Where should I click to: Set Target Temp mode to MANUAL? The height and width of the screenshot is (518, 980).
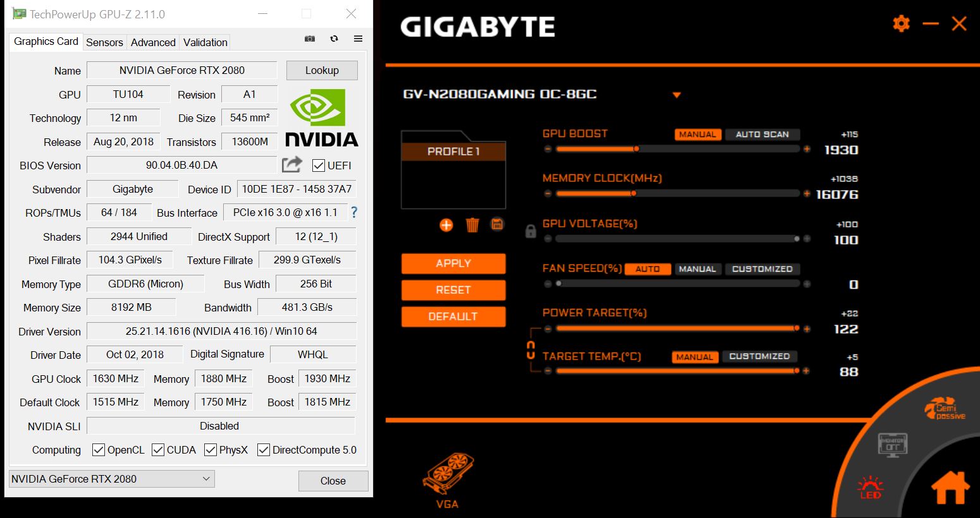coord(695,357)
